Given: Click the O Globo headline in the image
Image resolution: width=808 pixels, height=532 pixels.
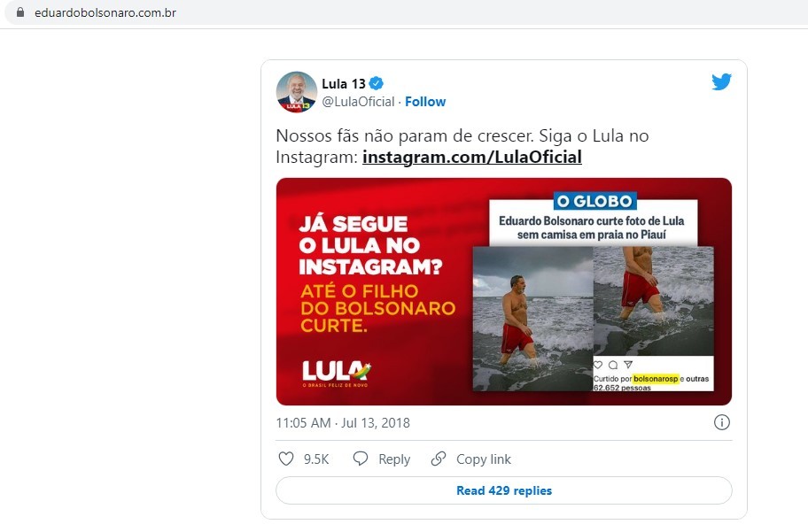Looking at the screenshot, I should coord(592,227).
